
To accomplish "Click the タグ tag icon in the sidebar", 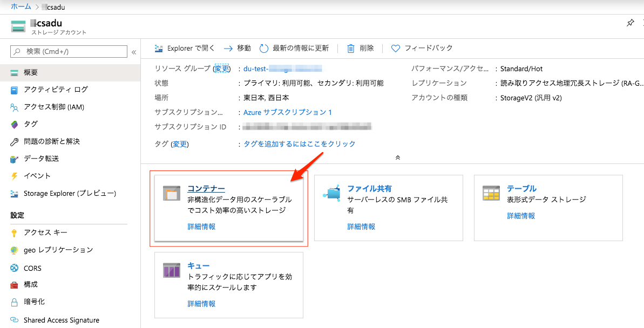I will point(15,125).
